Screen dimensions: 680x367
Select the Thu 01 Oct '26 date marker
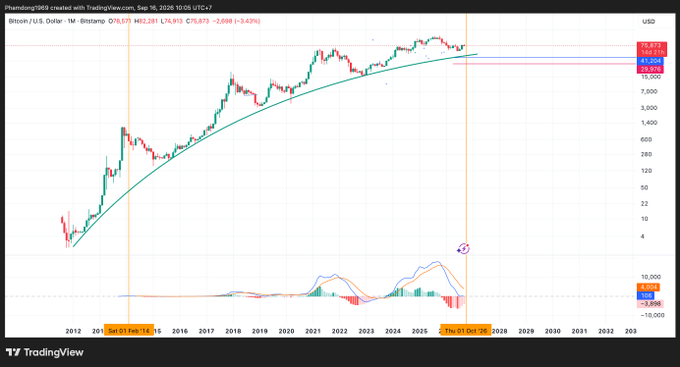pos(466,331)
